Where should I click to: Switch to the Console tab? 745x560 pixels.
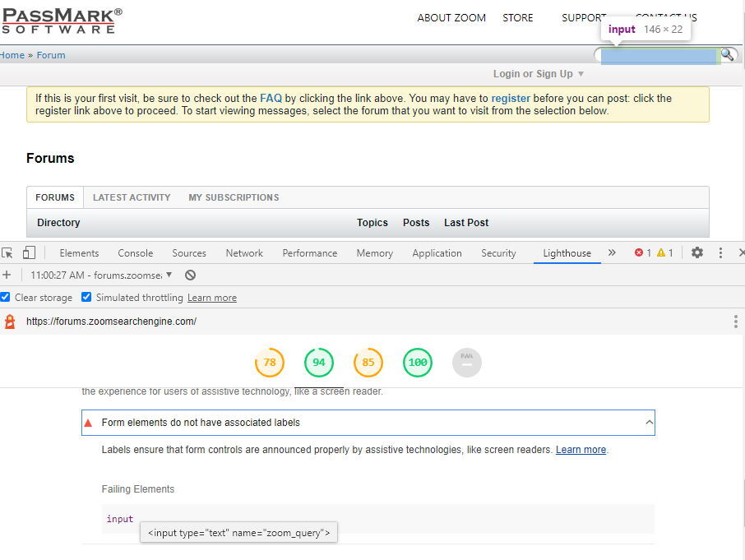coord(136,253)
